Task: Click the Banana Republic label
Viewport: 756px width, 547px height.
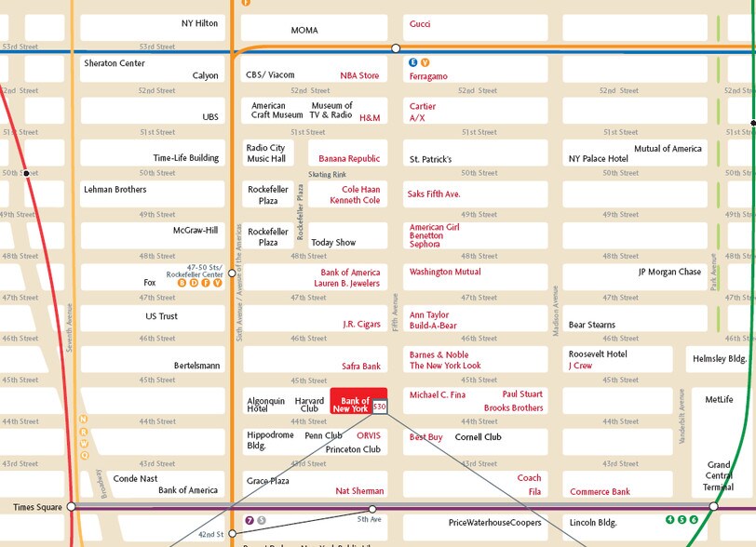Action: [349, 158]
